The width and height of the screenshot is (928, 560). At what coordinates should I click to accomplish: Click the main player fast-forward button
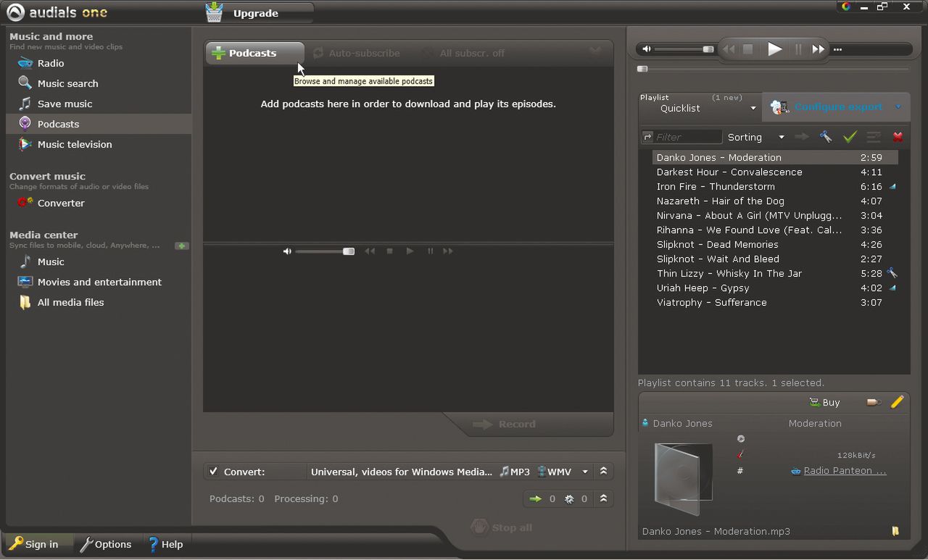[819, 49]
